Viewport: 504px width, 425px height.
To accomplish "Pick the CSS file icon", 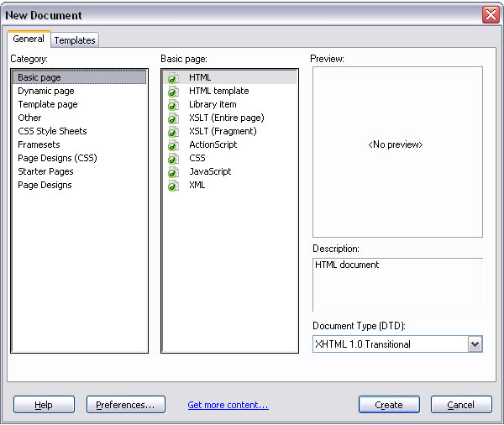I will 173,159.
